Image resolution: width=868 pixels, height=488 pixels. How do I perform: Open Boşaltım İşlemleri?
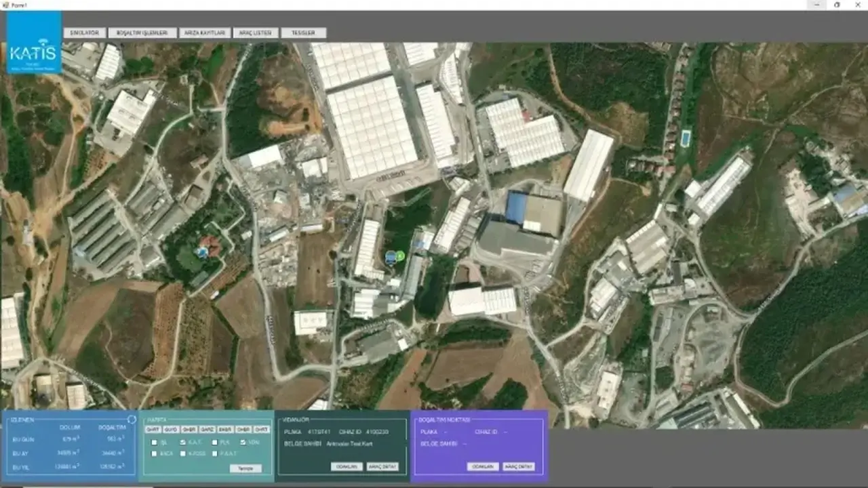142,33
